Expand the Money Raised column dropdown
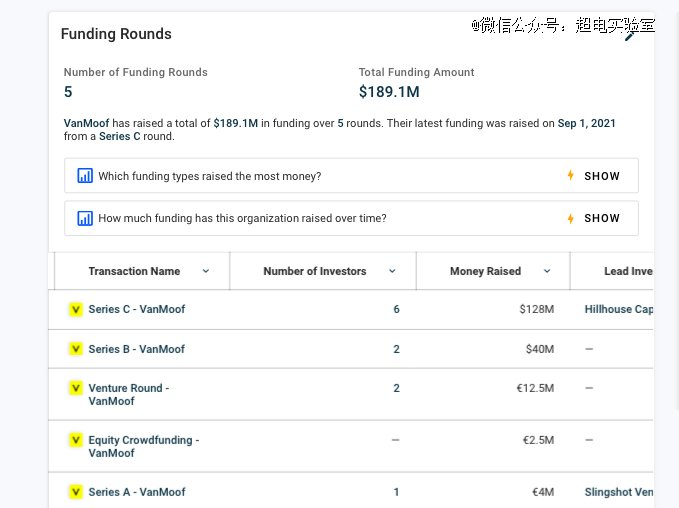Image resolution: width=679 pixels, height=508 pixels. 547,271
